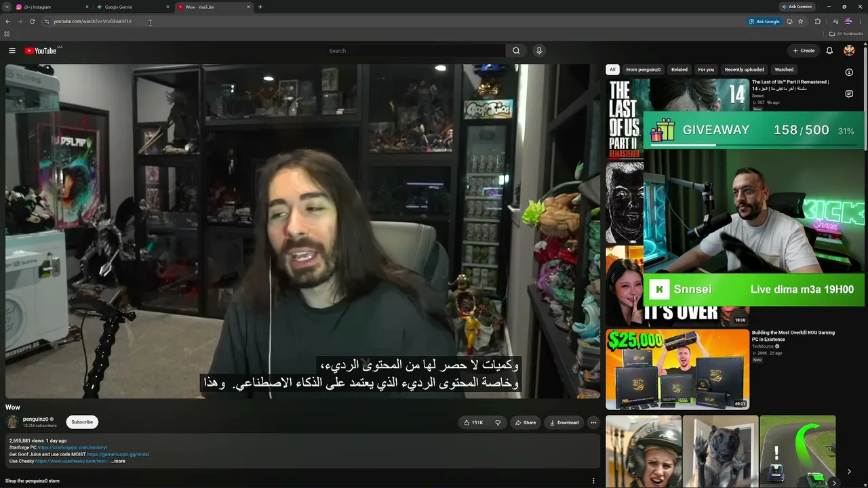
Task: Reload the page with the refresh icon
Action: [32, 22]
